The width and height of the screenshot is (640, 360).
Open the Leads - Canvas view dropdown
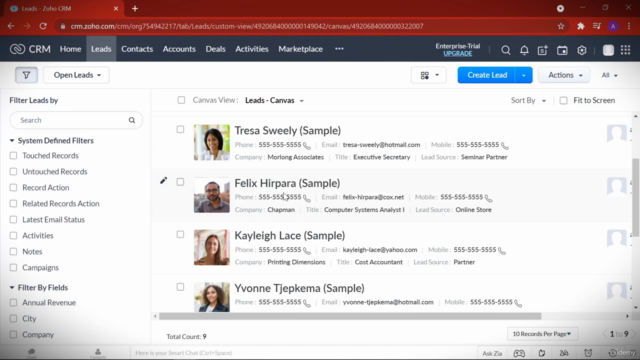tap(274, 100)
